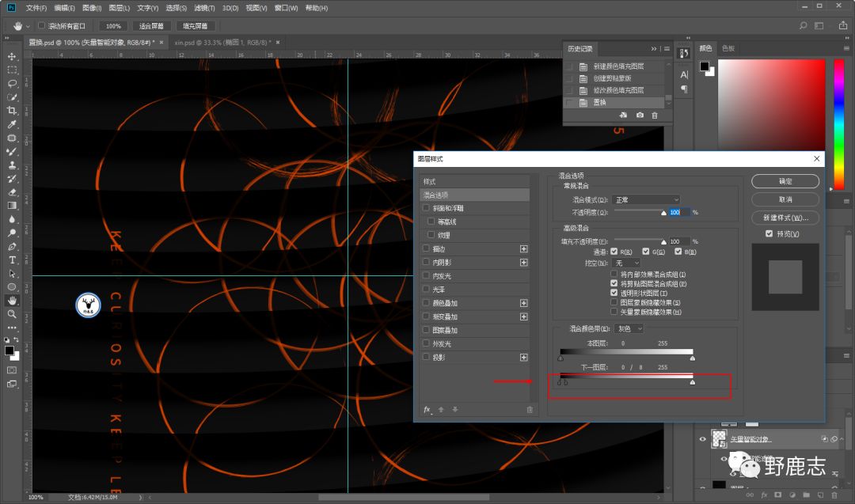Viewport: 855px width, 504px height.
Task: Open the 窗口(W) menu
Action: click(x=287, y=8)
